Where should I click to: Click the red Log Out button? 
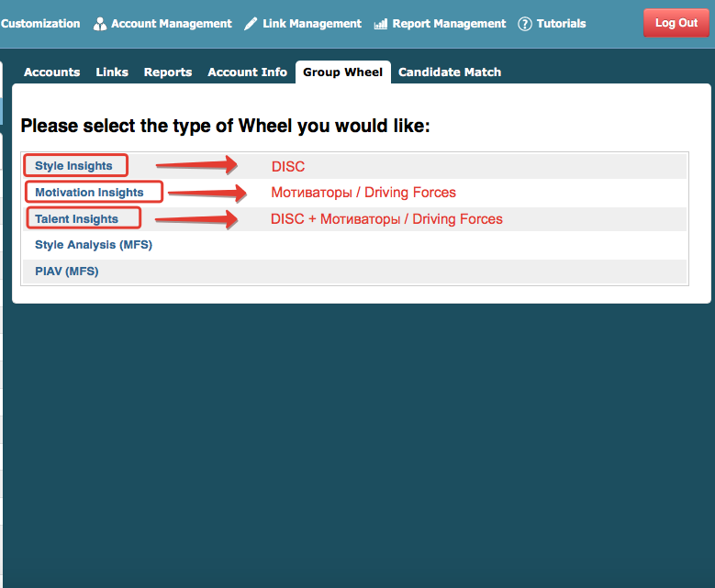[x=676, y=23]
